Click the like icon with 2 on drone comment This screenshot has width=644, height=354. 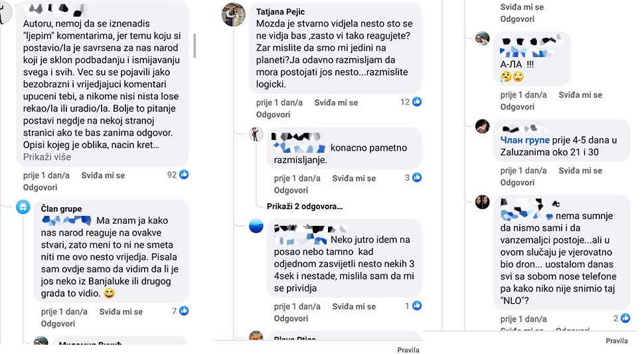click(625, 318)
